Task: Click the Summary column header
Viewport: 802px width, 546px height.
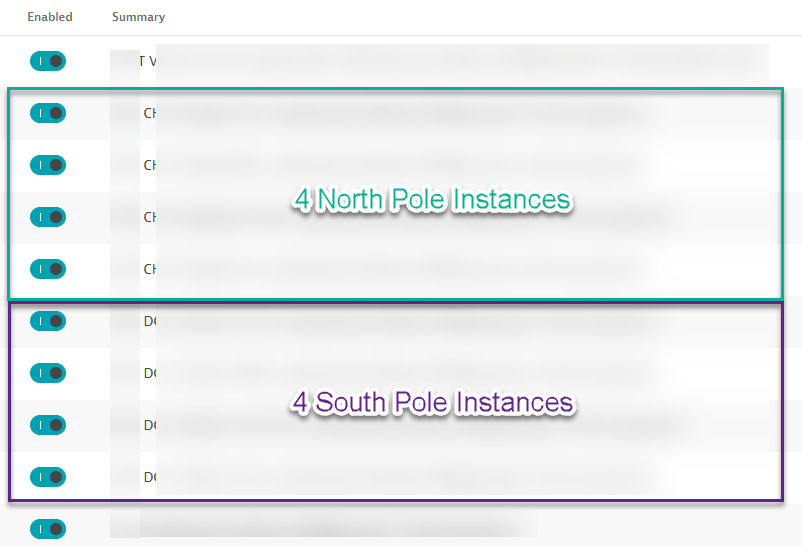Action: (x=138, y=17)
